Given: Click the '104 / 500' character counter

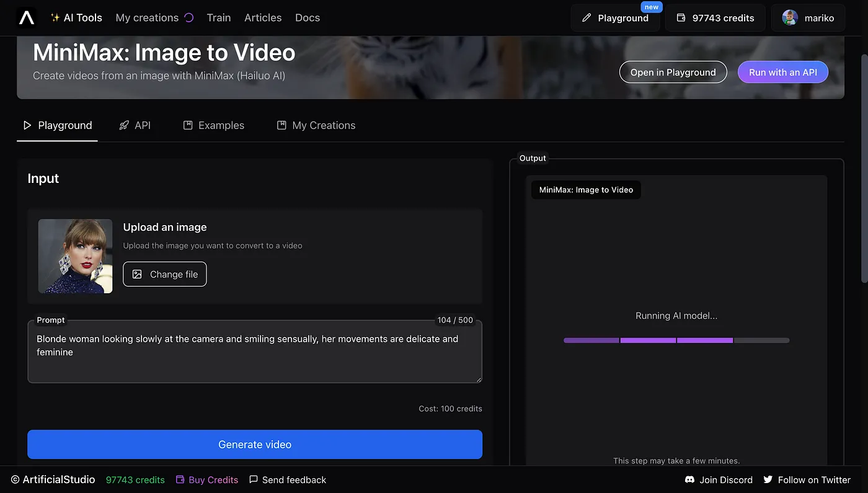Looking at the screenshot, I should click(x=455, y=320).
